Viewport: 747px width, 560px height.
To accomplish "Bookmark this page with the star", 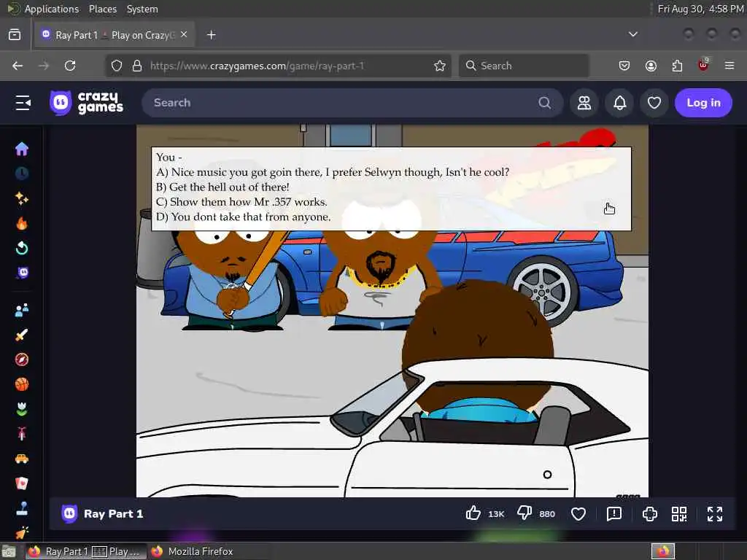I will 440,66.
